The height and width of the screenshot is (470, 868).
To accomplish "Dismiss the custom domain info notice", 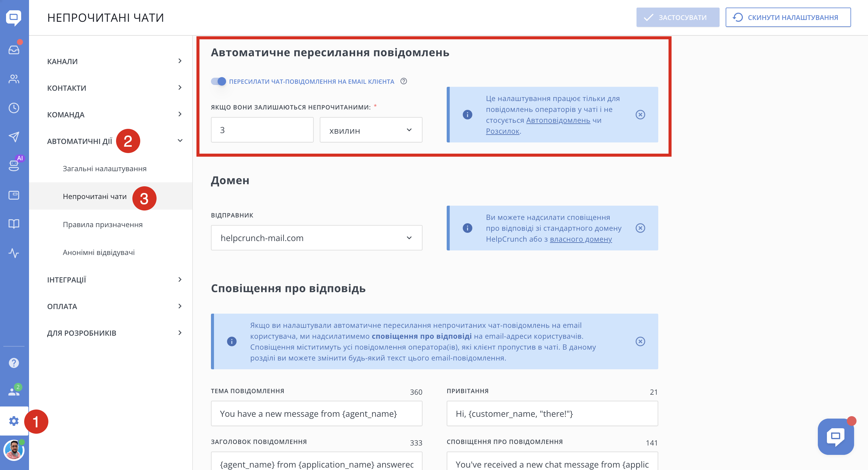I will click(640, 228).
